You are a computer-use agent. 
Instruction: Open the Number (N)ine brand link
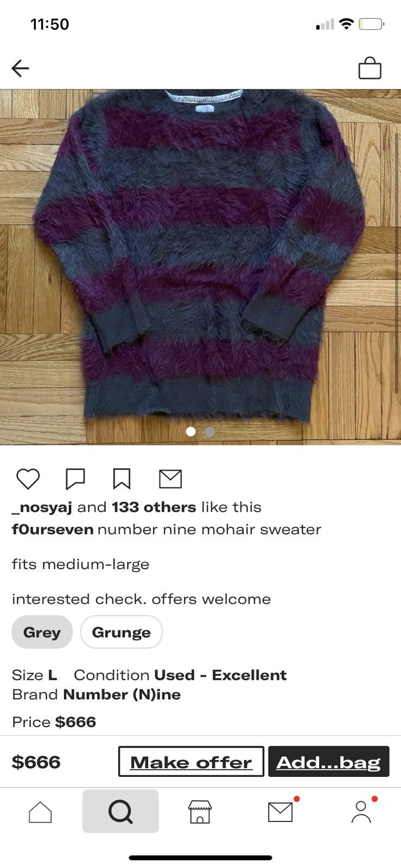tap(122, 694)
